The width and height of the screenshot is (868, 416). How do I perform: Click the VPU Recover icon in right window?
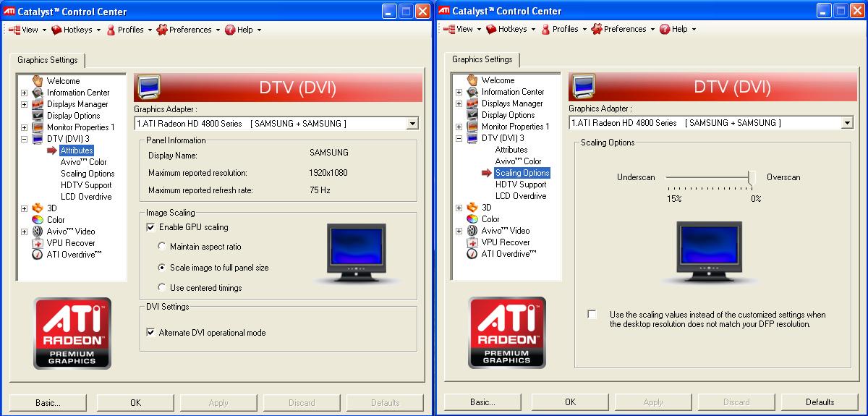pos(472,242)
